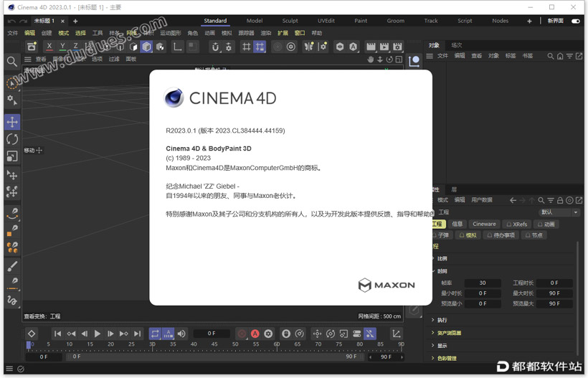Click the keyframe diamond record icon
This screenshot has width=588, height=378.
(32, 334)
